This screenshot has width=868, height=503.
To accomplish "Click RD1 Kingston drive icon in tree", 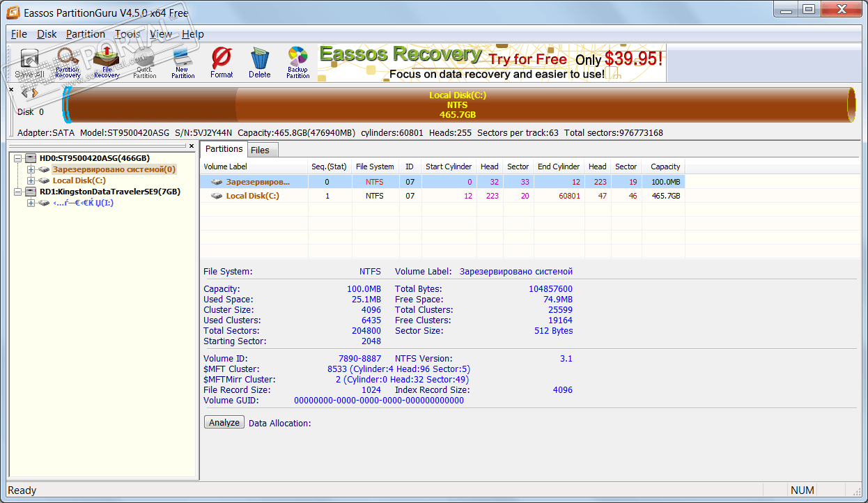I will coord(31,192).
